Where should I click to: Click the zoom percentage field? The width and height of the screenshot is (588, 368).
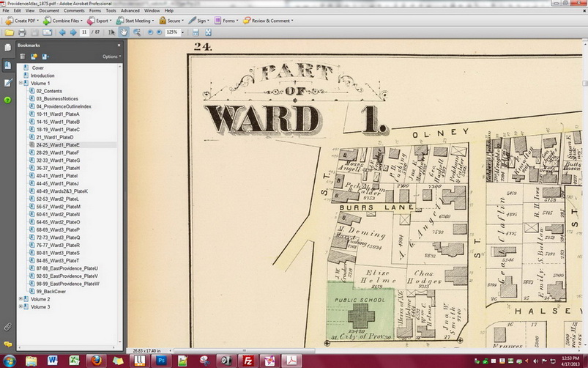point(172,32)
